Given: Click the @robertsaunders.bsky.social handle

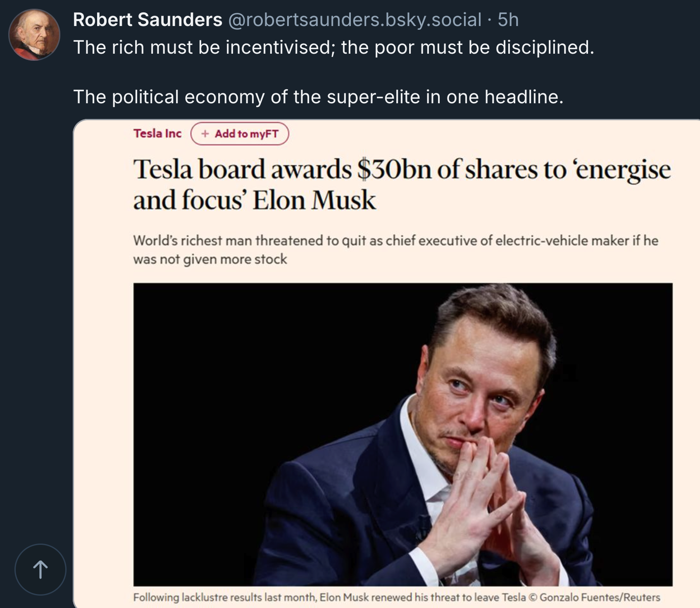Looking at the screenshot, I should (355, 20).
